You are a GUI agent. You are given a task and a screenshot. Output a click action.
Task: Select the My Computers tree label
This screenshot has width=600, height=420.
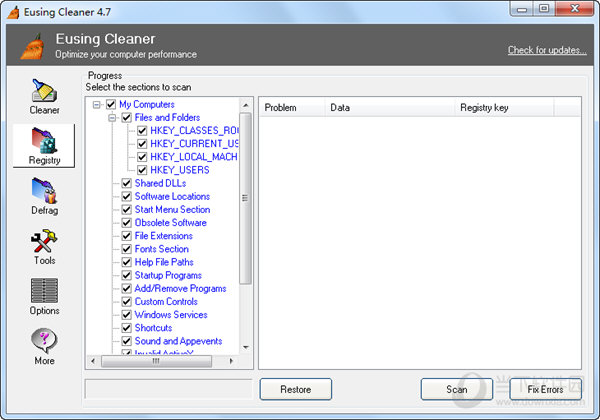point(147,104)
